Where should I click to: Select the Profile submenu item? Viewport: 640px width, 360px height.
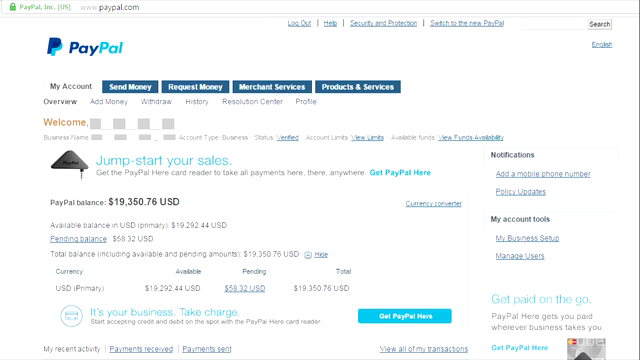click(x=306, y=102)
